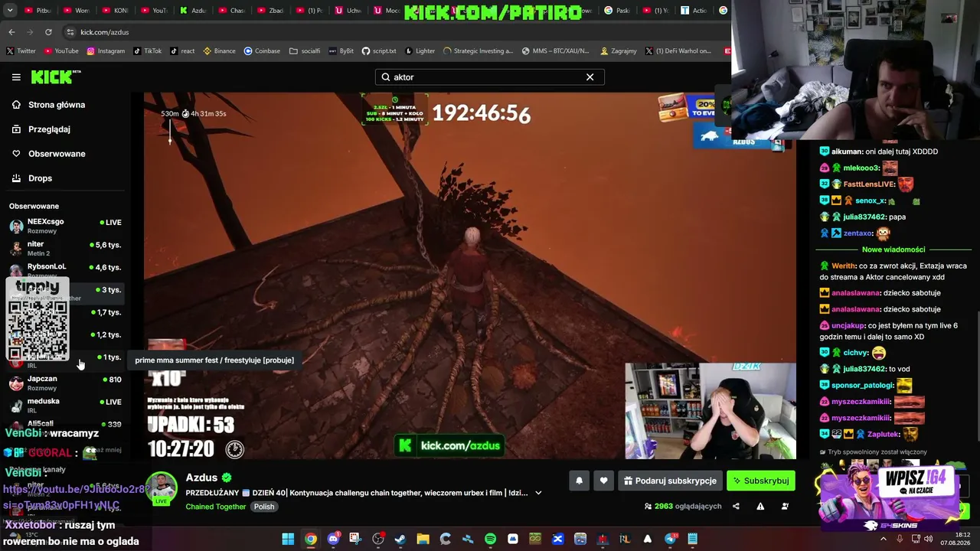The height and width of the screenshot is (551, 980).
Task: Open Chrome from the taskbar
Action: click(x=310, y=540)
